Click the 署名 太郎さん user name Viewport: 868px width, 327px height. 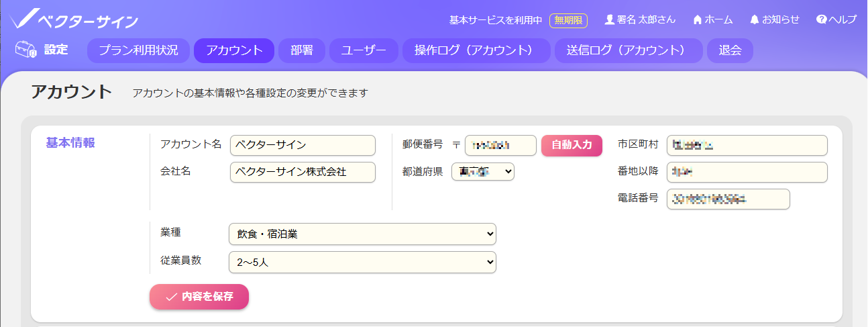(x=646, y=20)
